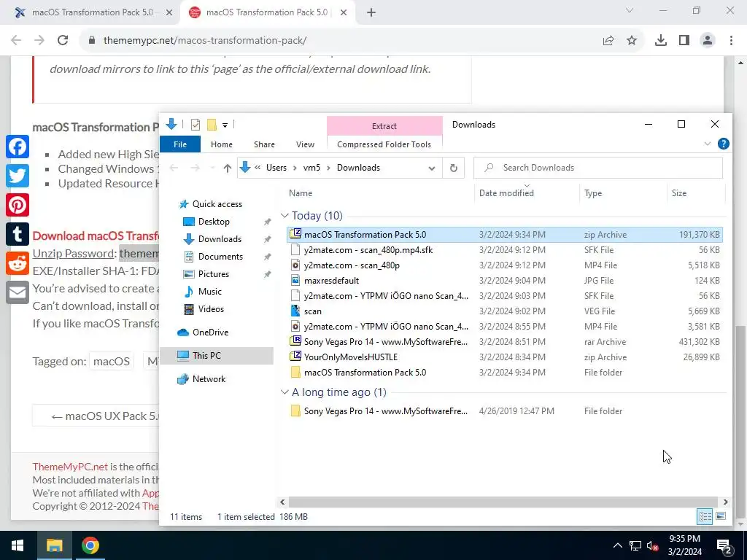Close the active macOS Transformation Pack tab
This screenshot has height=560, width=747.
click(x=344, y=13)
